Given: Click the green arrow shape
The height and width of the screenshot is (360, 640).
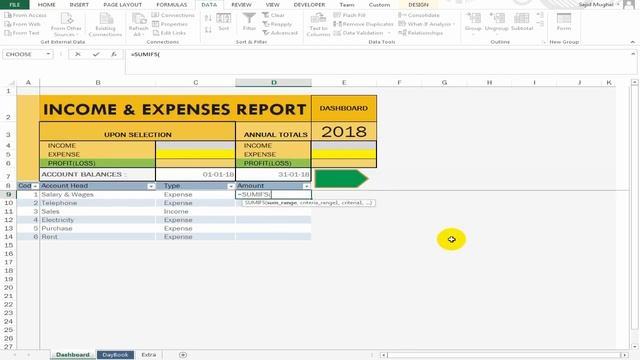Looking at the screenshot, I should click(x=341, y=178).
